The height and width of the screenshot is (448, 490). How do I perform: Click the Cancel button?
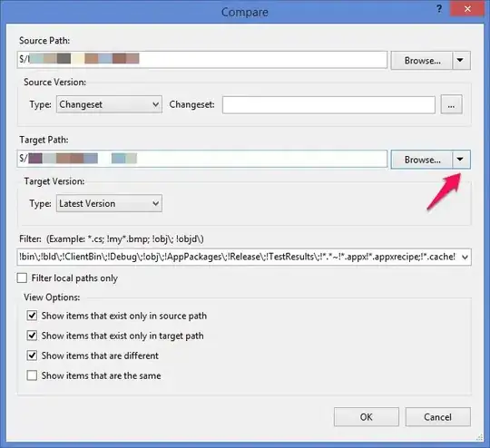tap(437, 417)
